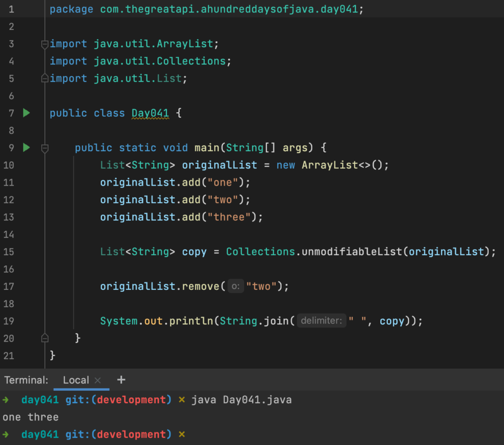Click the 'delimiter:' parameter hint on line 19

click(321, 320)
